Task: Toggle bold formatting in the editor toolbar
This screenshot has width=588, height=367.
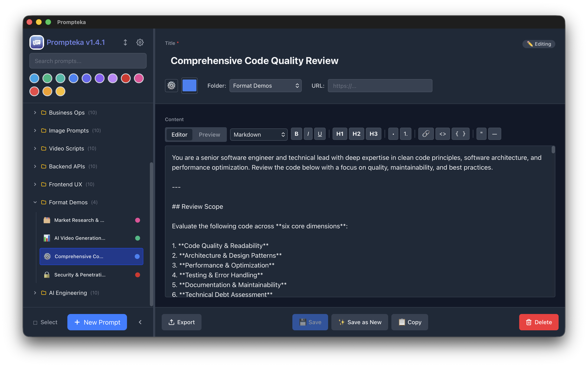Action: (x=296, y=134)
